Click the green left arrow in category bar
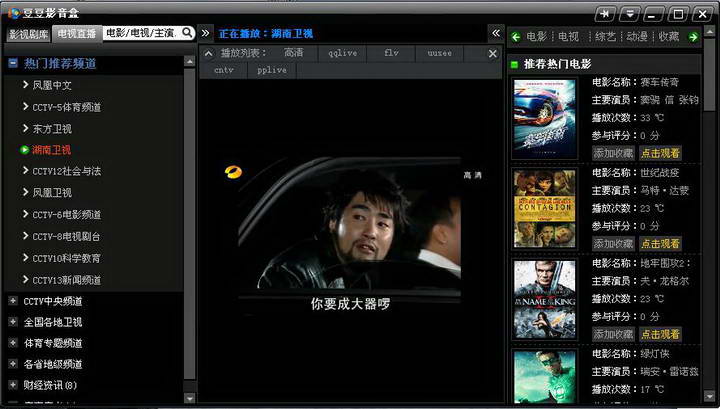 pos(515,37)
